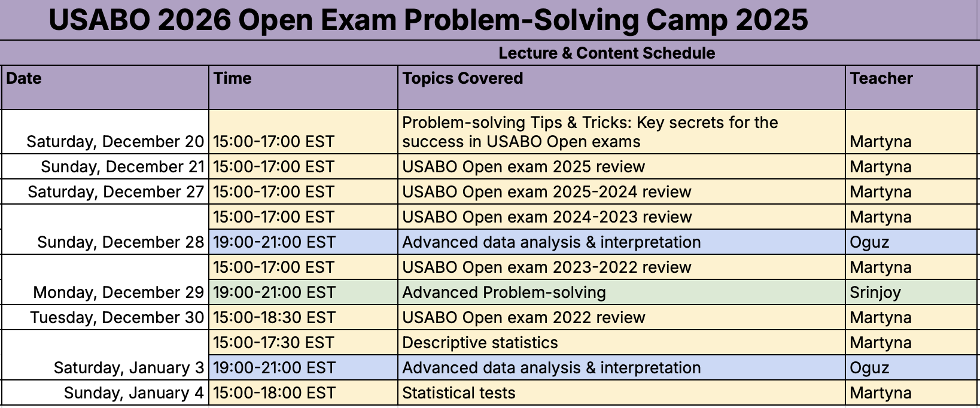Image resolution: width=980 pixels, height=408 pixels.
Task: Click the Time column header
Action: [303, 87]
